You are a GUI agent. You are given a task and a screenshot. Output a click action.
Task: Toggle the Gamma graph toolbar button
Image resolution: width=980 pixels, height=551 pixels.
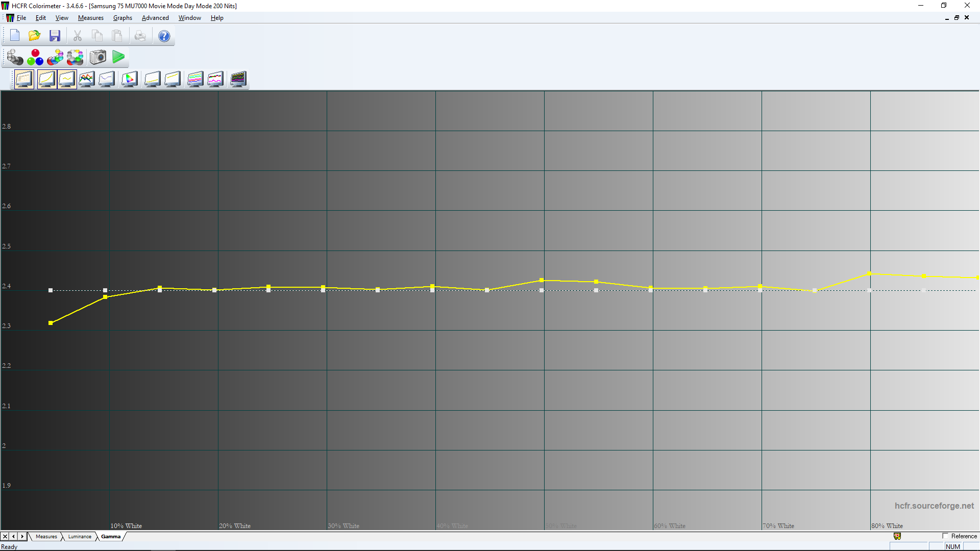tap(67, 79)
